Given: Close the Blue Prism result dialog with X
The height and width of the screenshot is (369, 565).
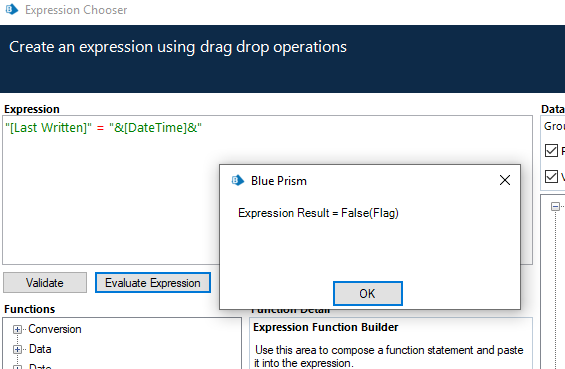Looking at the screenshot, I should point(504,180).
